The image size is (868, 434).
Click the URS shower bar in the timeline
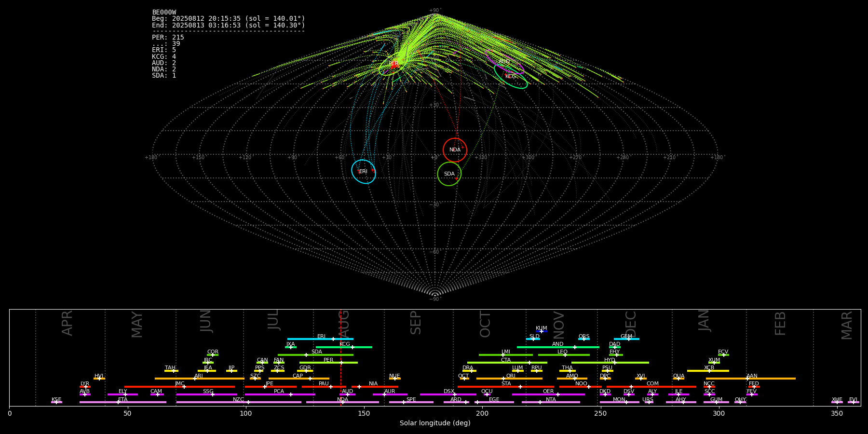tap(649, 402)
